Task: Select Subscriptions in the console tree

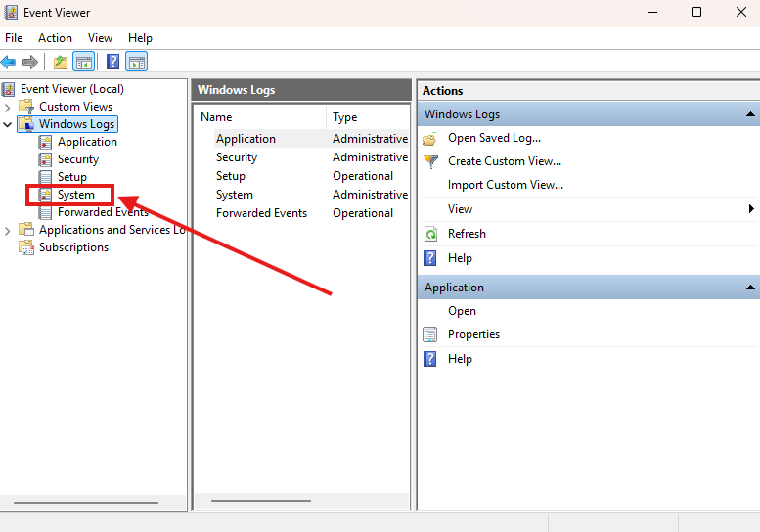Action: (x=73, y=247)
